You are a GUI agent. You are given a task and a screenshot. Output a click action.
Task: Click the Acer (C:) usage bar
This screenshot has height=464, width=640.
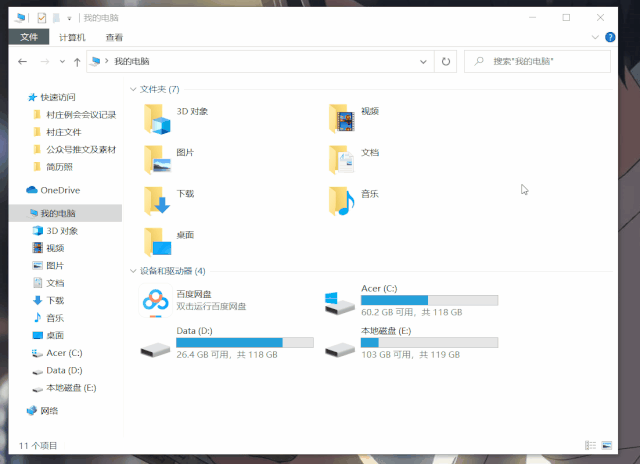click(x=429, y=300)
